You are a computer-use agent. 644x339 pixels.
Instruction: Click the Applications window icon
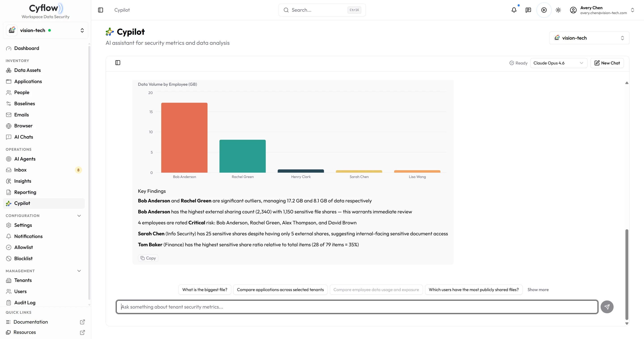pos(9,81)
